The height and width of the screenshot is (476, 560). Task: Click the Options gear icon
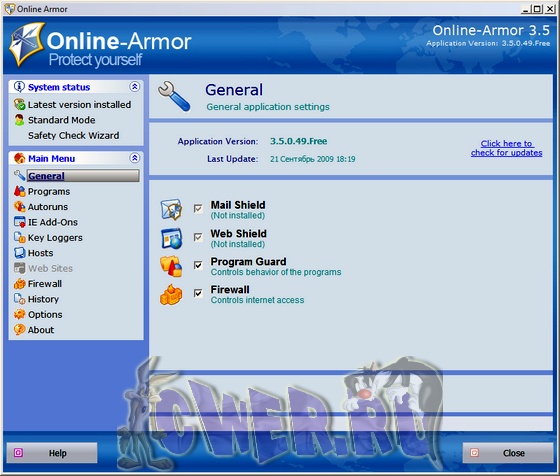pyautogui.click(x=19, y=314)
